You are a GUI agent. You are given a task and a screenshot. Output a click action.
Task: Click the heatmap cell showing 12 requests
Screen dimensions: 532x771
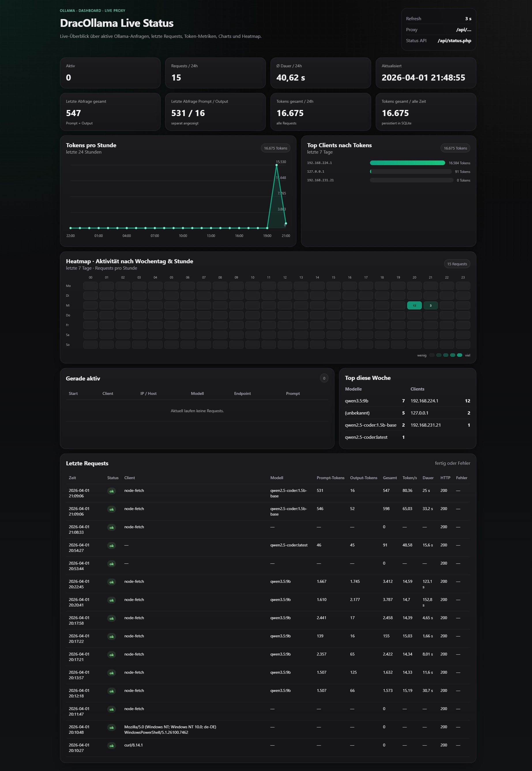[x=414, y=305]
